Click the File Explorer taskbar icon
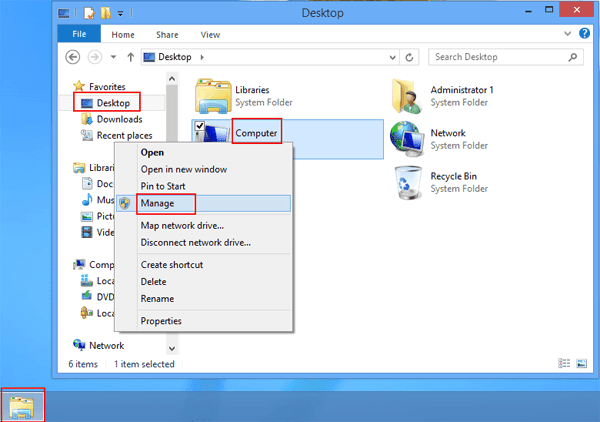This screenshot has width=600, height=422. click(x=22, y=407)
